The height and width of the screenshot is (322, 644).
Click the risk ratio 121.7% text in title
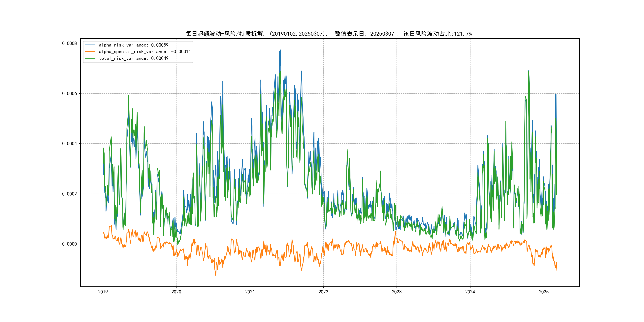pyautogui.click(x=463, y=34)
